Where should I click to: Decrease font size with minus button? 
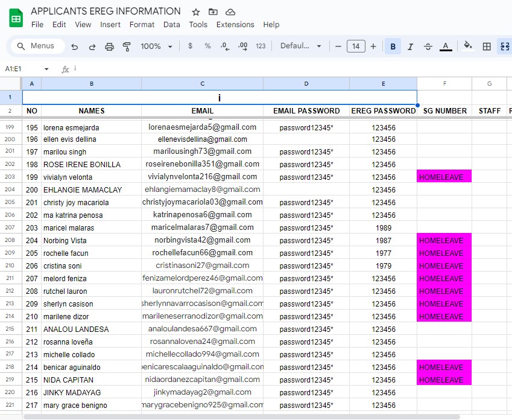tap(338, 46)
